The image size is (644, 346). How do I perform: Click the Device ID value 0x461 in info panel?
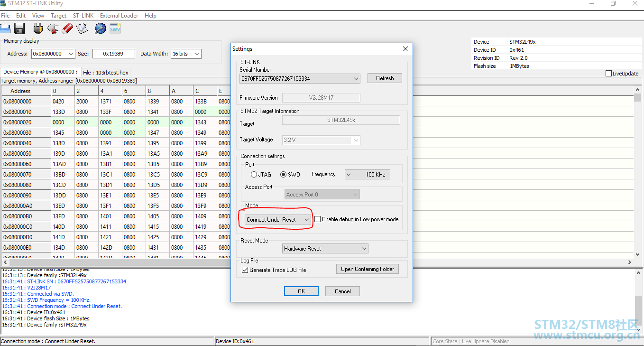517,50
